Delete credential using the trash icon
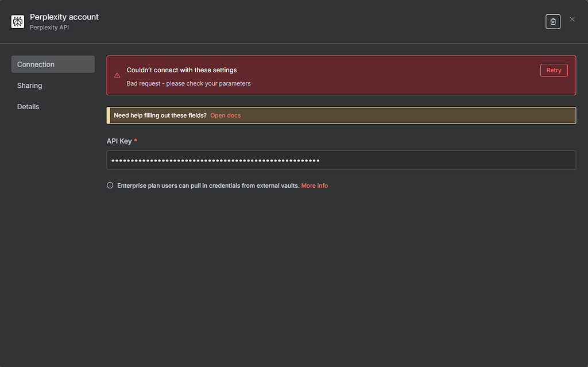588x367 pixels. pos(553,22)
